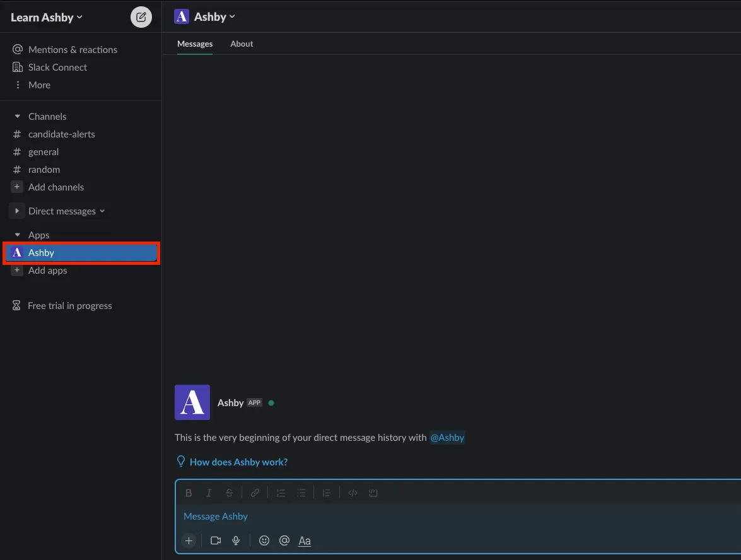Click the Add channels label
Image resolution: width=741 pixels, height=560 pixels.
(x=55, y=187)
